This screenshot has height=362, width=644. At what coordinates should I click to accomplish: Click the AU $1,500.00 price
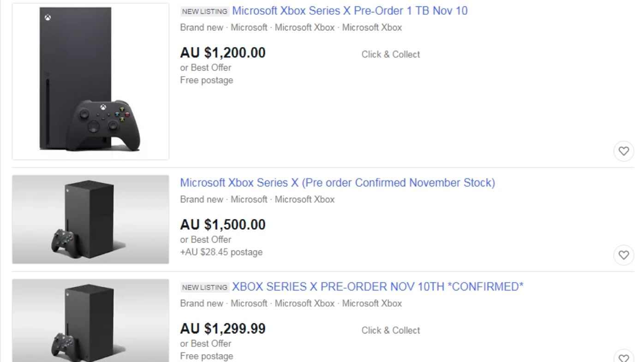tap(223, 225)
